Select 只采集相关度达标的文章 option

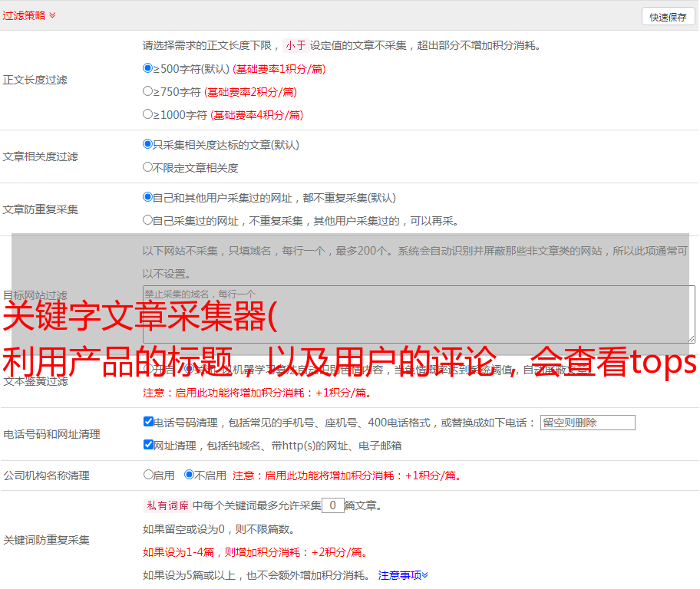pos(148,144)
